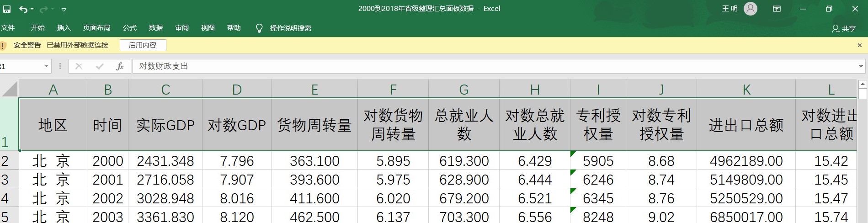Screen dimensions: 868x223
Task: Click 启用内容 button in security warning
Action: (x=143, y=45)
